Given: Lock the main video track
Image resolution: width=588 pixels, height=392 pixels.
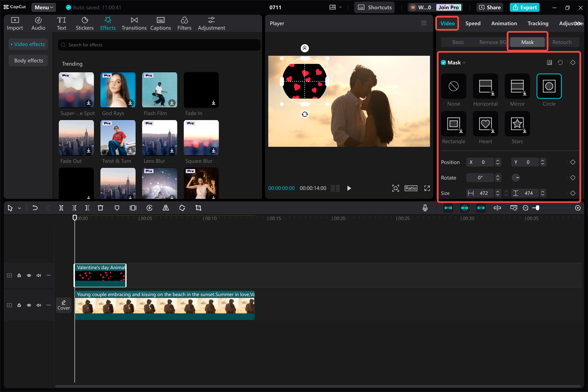Looking at the screenshot, I should [x=19, y=305].
